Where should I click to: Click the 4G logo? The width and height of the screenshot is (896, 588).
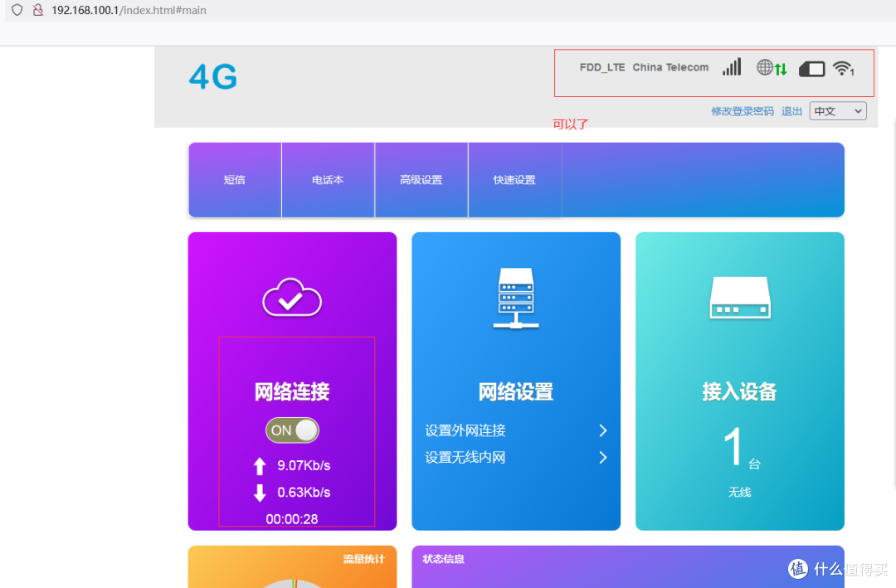click(x=213, y=76)
